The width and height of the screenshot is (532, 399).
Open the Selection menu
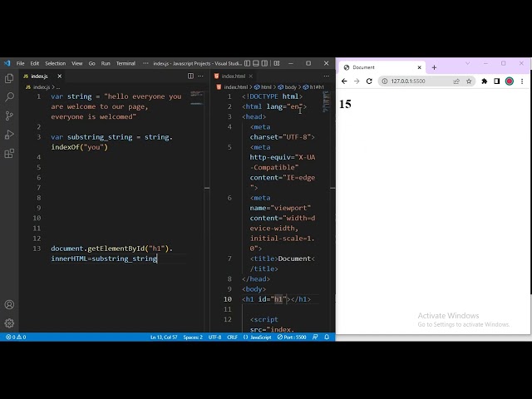[56, 63]
